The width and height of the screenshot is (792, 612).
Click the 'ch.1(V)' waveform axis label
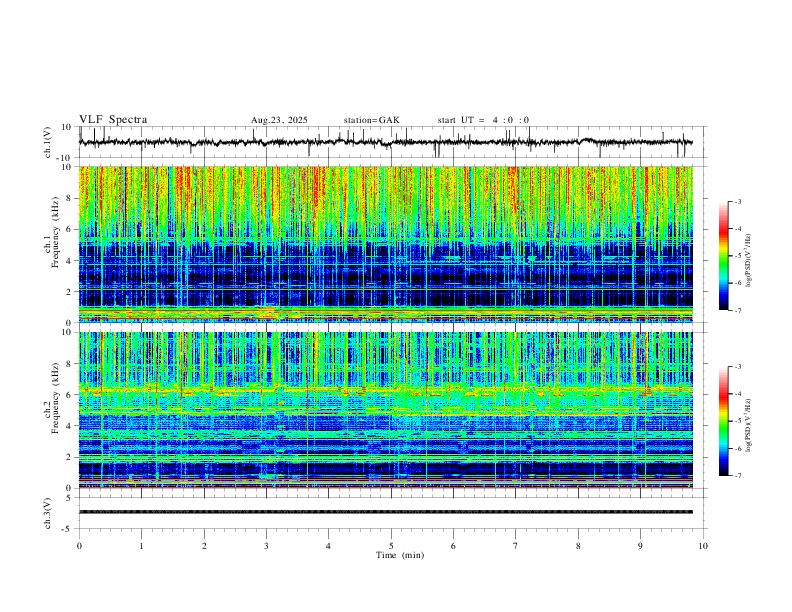pyautogui.click(x=48, y=142)
